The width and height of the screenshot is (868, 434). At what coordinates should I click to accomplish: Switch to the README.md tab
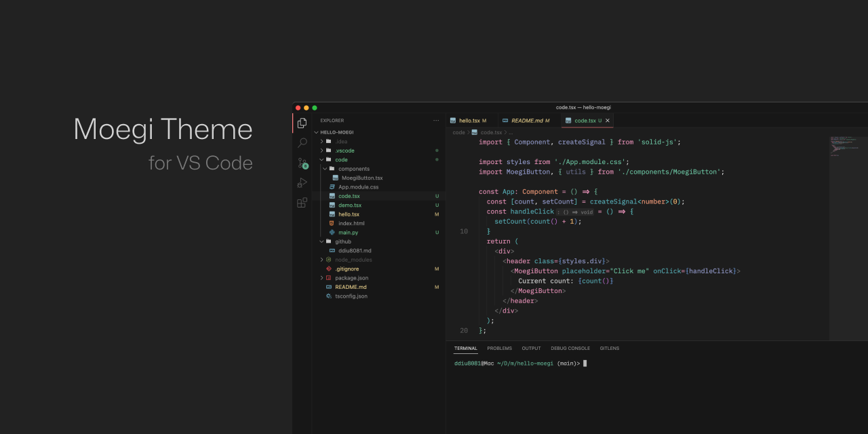click(x=526, y=121)
